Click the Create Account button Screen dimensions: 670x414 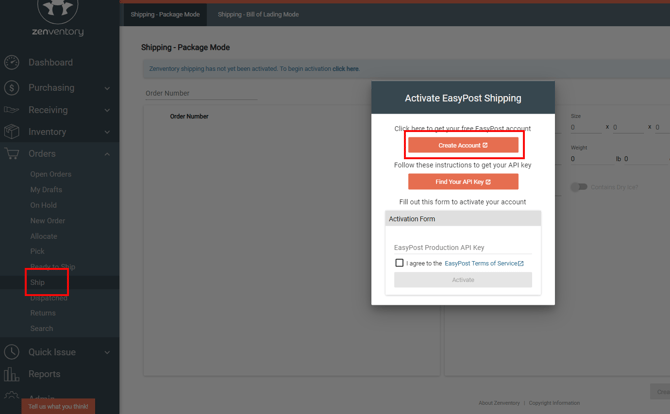(x=463, y=145)
